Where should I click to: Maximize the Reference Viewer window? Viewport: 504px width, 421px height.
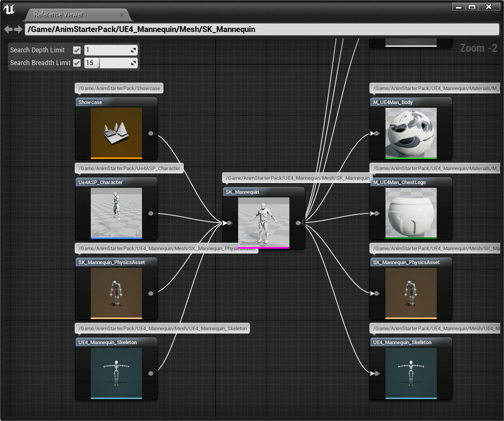(472, 7)
